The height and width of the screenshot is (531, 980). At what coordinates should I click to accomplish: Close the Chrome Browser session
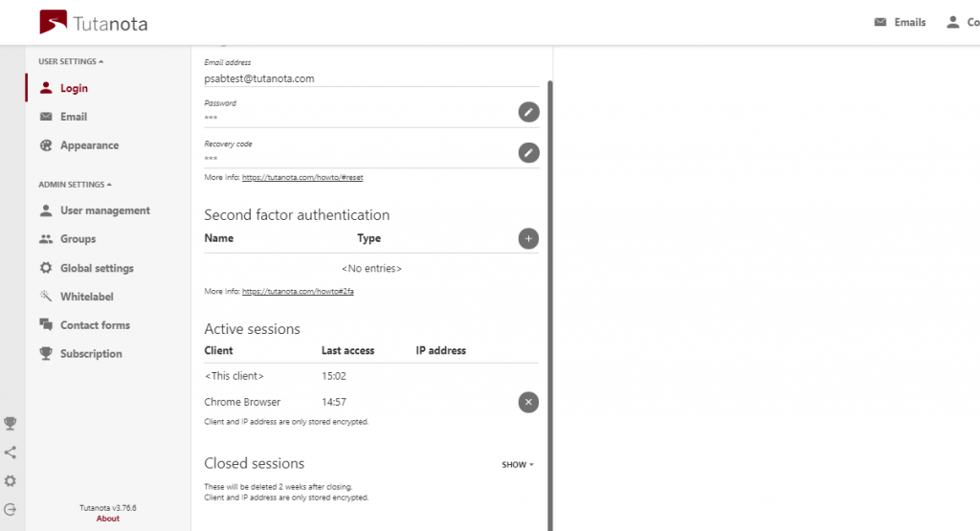pos(528,402)
